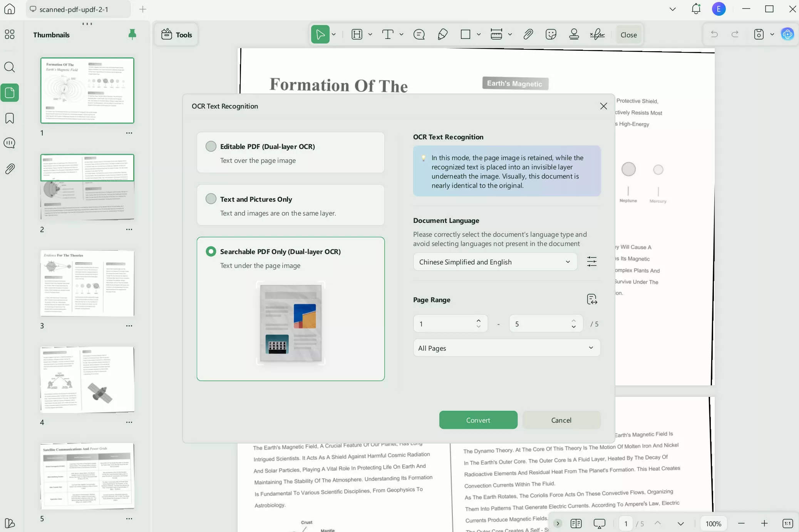Choose Text and Pictures Only mode
The image size is (799, 532).
(211, 199)
